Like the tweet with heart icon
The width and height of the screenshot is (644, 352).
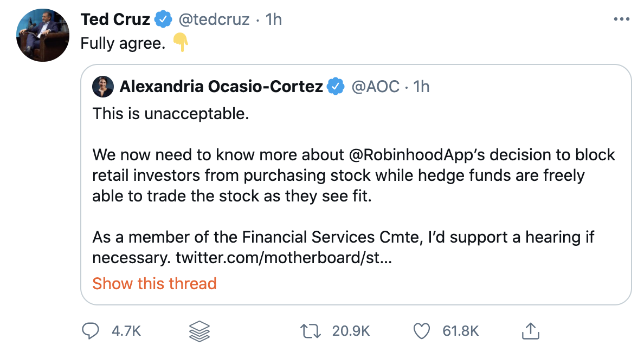click(x=421, y=331)
